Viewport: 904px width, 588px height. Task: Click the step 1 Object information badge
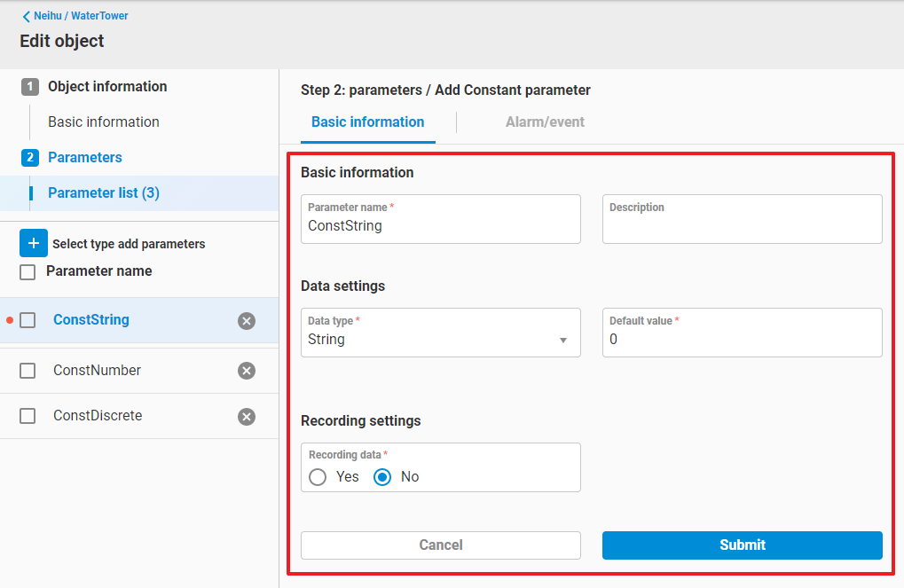click(30, 87)
